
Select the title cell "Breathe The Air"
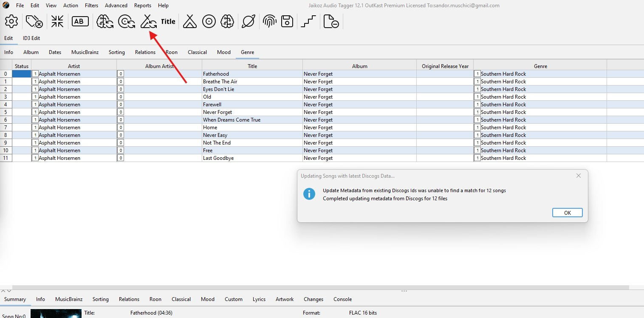(252, 82)
